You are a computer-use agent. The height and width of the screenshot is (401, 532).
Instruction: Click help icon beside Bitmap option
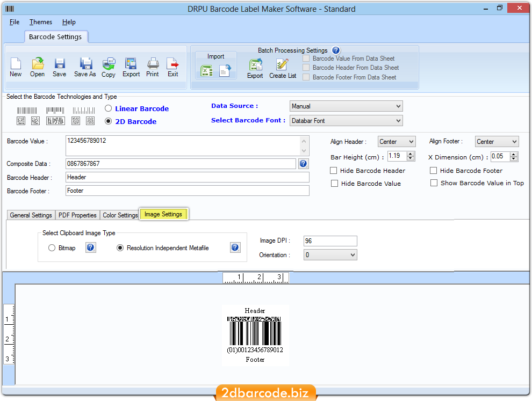(x=90, y=248)
